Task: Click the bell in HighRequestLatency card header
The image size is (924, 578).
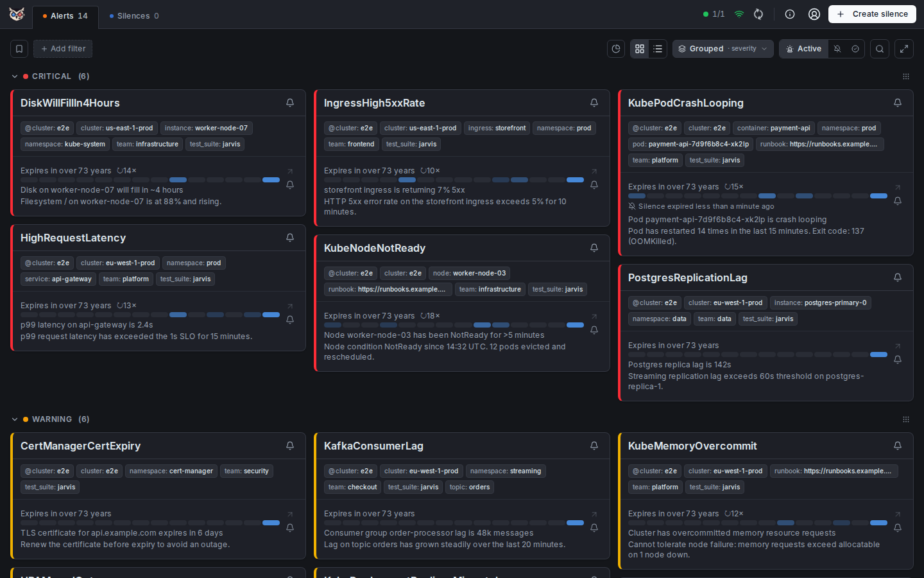Action: pos(290,238)
